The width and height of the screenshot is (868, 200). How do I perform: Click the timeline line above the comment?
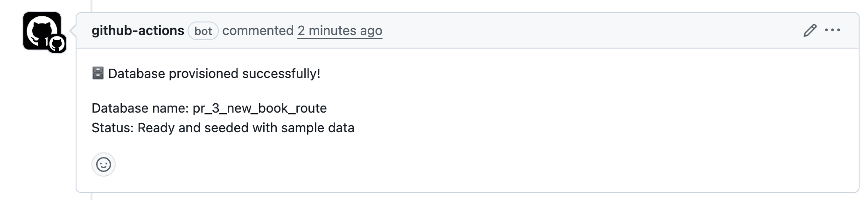click(x=91, y=6)
